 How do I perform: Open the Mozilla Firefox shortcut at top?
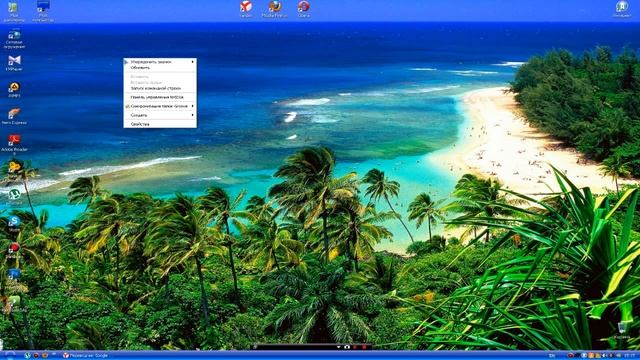pos(274,9)
